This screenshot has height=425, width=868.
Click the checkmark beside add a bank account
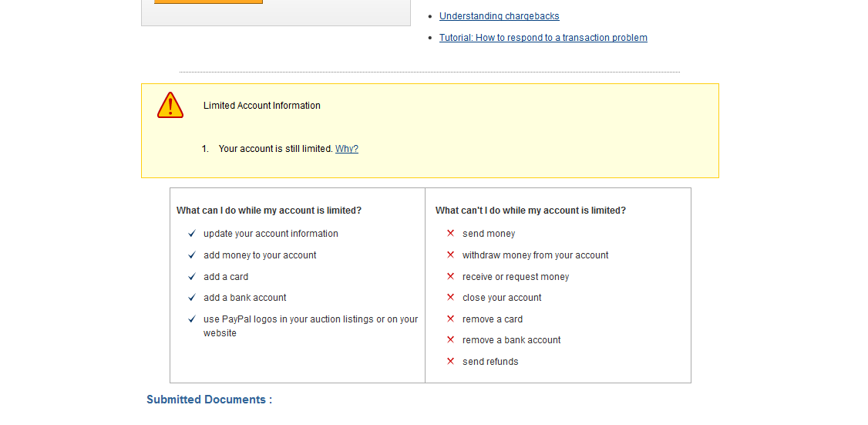click(192, 298)
